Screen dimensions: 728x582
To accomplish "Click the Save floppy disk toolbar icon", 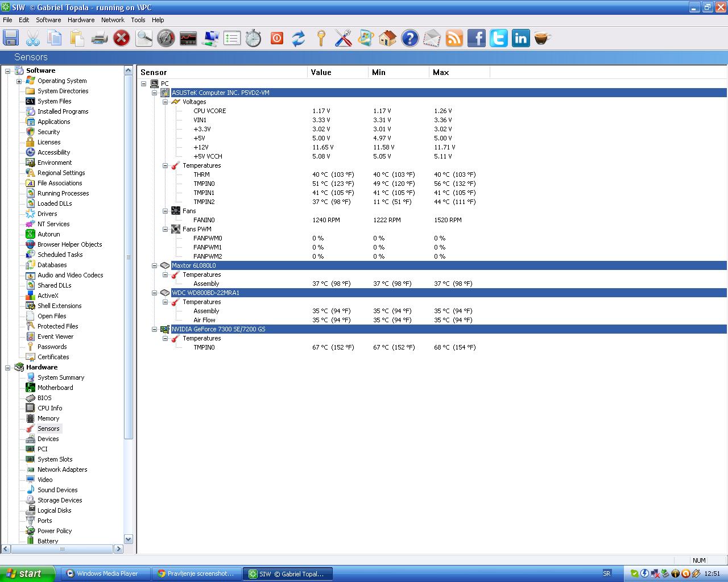I will tap(11, 38).
